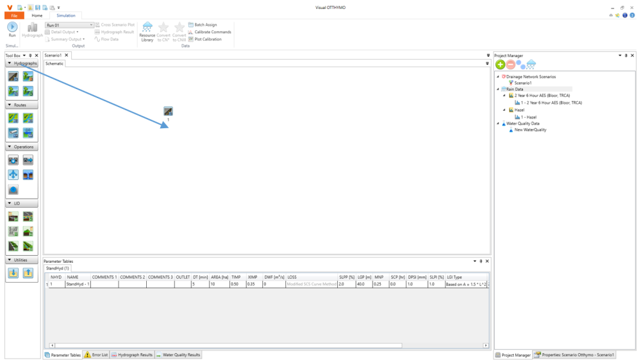
Task: Click the TIMP cell showing 0.50
Action: (238, 285)
